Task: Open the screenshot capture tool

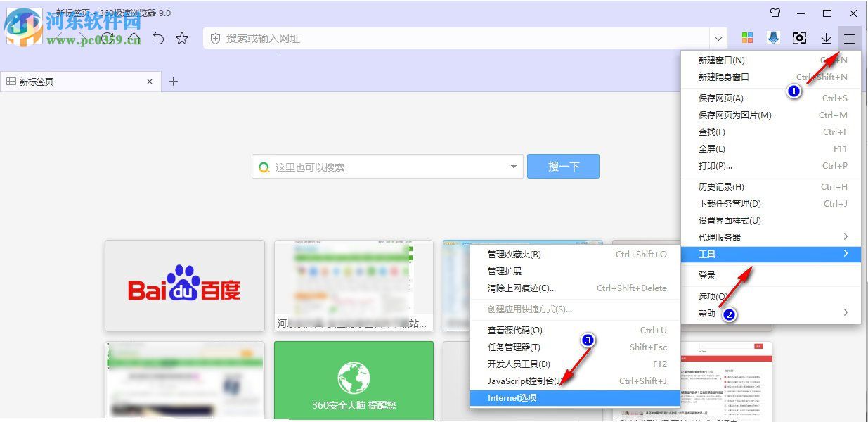Action: [799, 38]
